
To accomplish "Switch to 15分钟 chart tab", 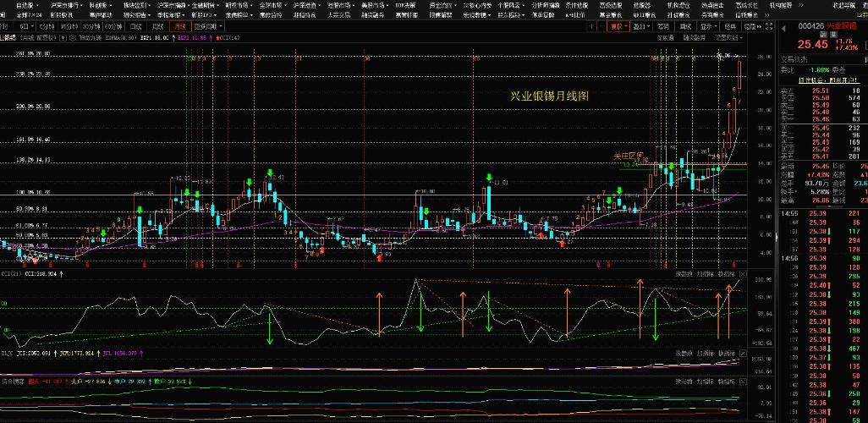I will tap(69, 26).
